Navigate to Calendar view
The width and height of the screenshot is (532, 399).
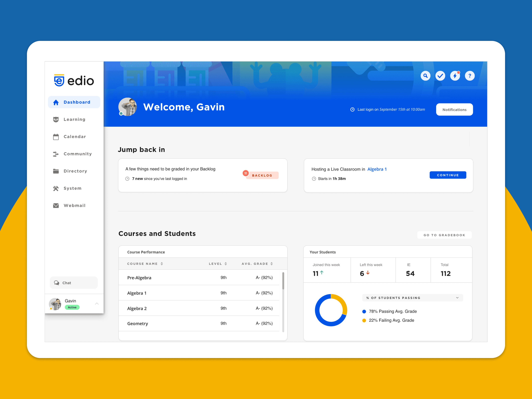tap(74, 136)
